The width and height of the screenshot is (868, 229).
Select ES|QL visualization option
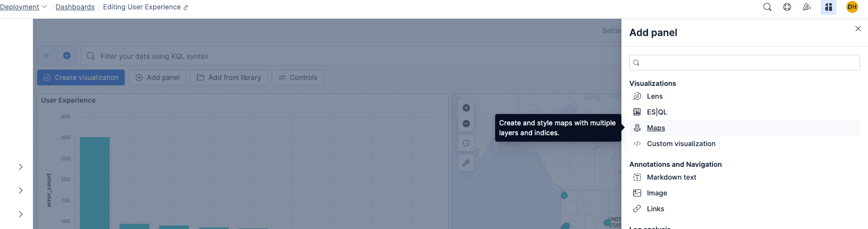[x=656, y=112]
